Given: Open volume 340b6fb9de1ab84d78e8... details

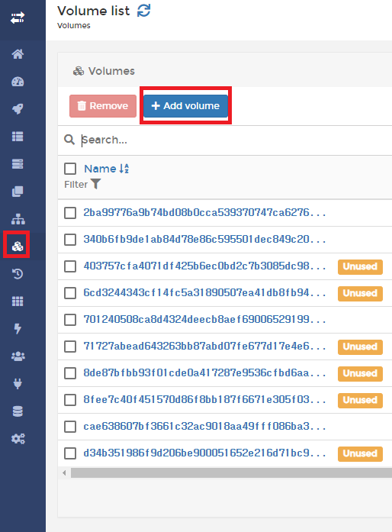Looking at the screenshot, I should pyautogui.click(x=204, y=240).
